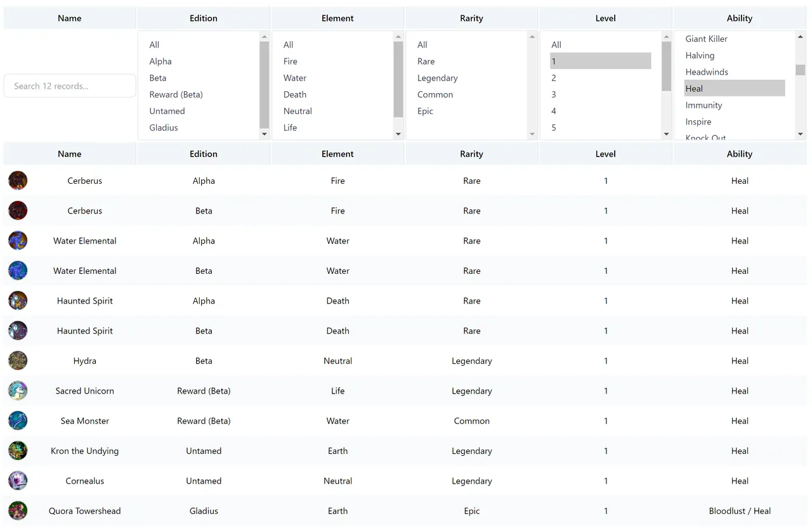Image resolution: width=812 pixels, height=528 pixels.
Task: Click the Sea Monster card icon
Action: 18,421
